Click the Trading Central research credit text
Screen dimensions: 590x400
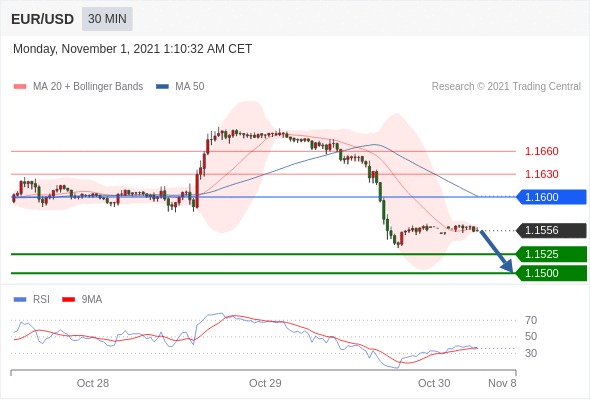(506, 87)
